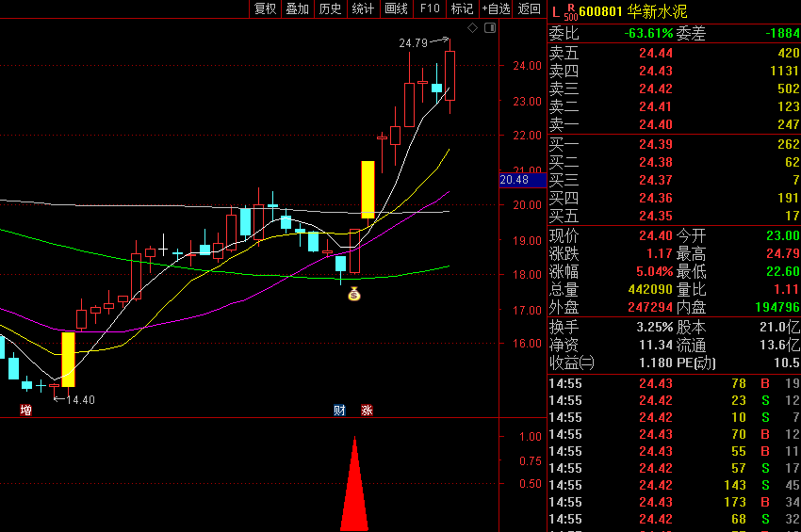Click the 今开 value 23.00

pyautogui.click(x=783, y=235)
